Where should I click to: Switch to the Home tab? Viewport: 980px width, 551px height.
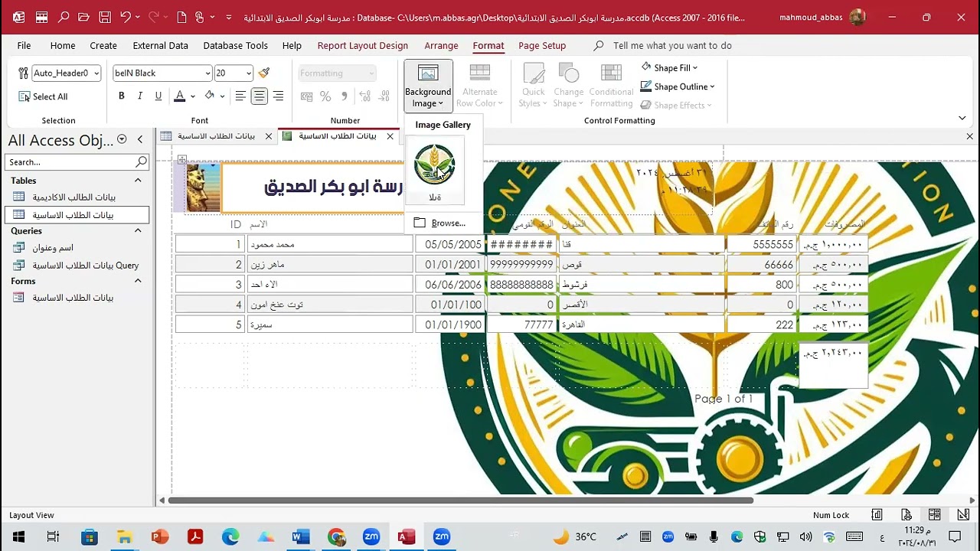[x=63, y=45]
